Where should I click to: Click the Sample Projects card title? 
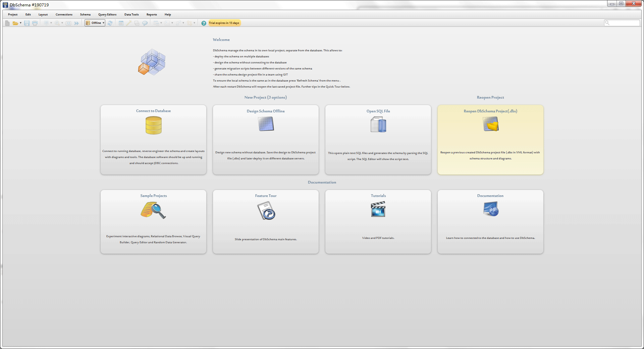[x=153, y=196]
